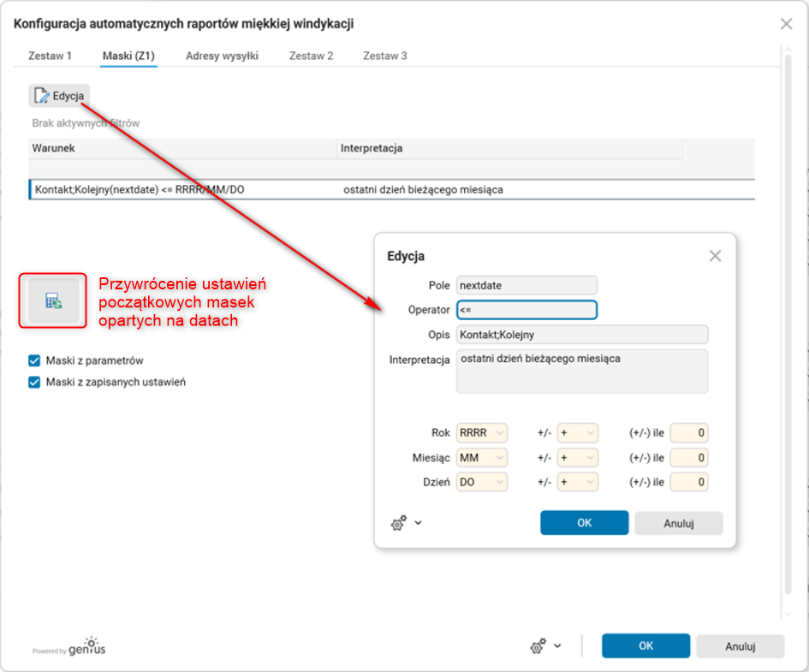
Task: Click the Operator input field containing <=
Action: tap(525, 309)
